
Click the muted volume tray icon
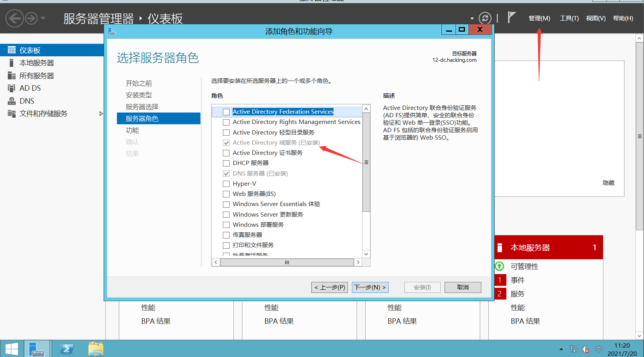coord(586,349)
